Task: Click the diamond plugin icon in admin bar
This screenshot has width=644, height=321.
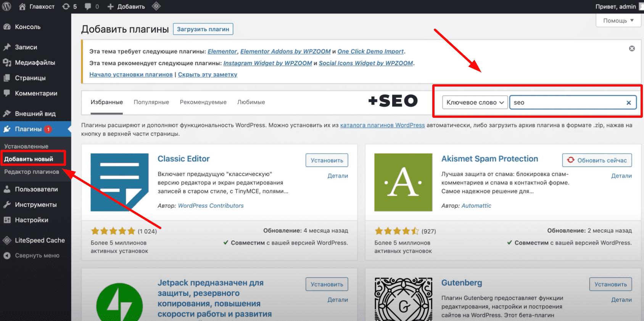Action: point(156,6)
